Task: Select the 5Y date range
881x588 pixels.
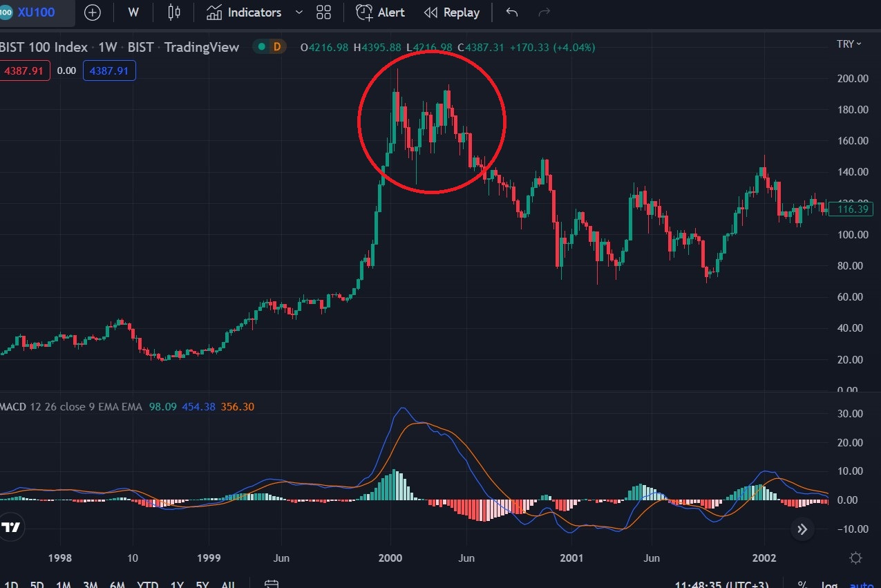Action: click(x=202, y=585)
